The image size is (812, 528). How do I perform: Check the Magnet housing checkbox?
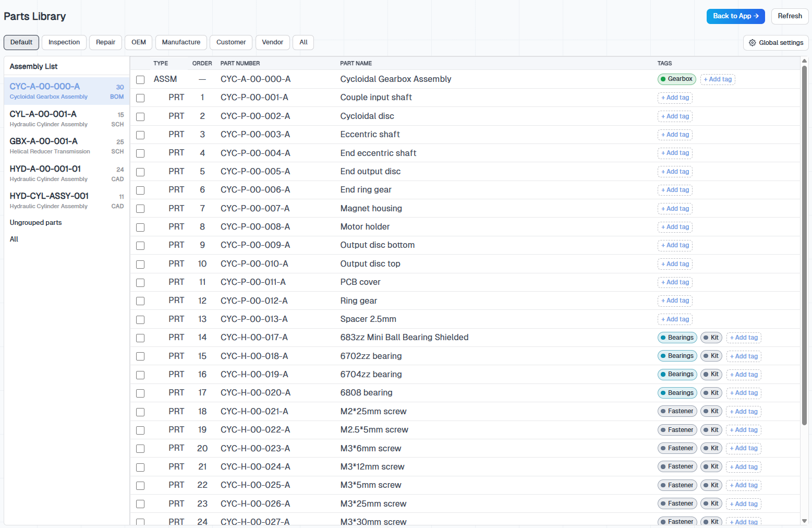click(140, 209)
